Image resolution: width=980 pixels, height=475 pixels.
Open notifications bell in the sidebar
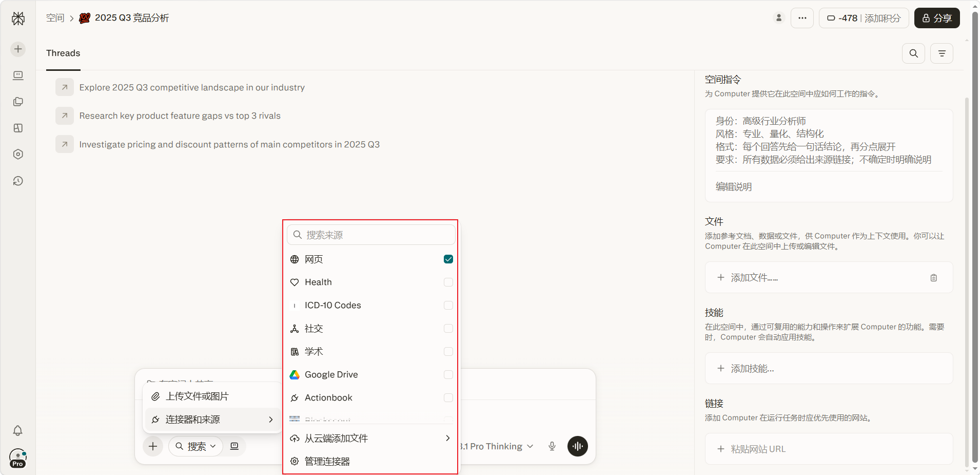[x=18, y=430]
